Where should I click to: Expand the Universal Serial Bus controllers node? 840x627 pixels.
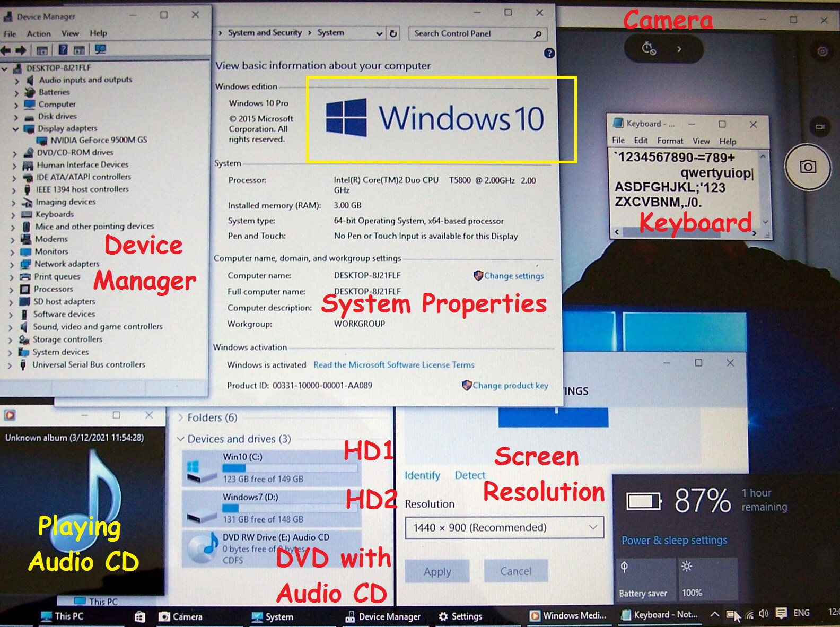click(x=10, y=365)
